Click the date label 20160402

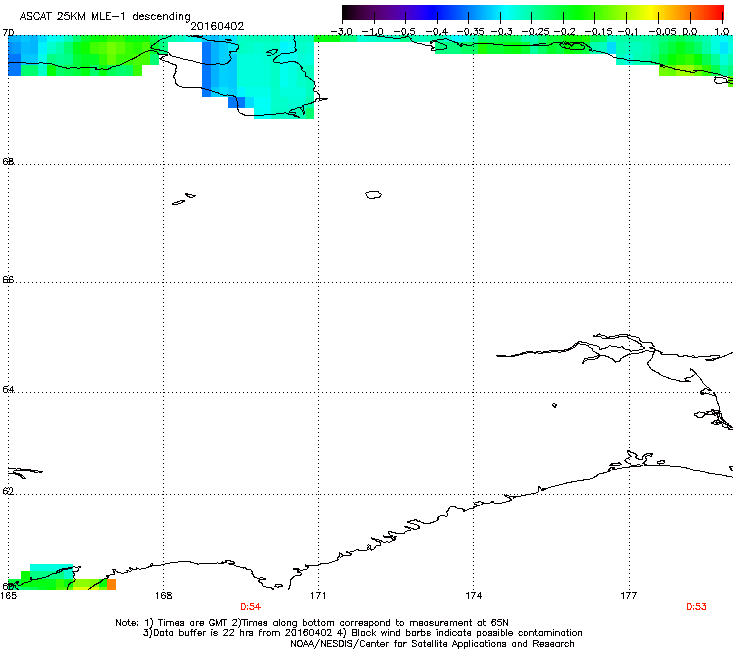tap(217, 26)
